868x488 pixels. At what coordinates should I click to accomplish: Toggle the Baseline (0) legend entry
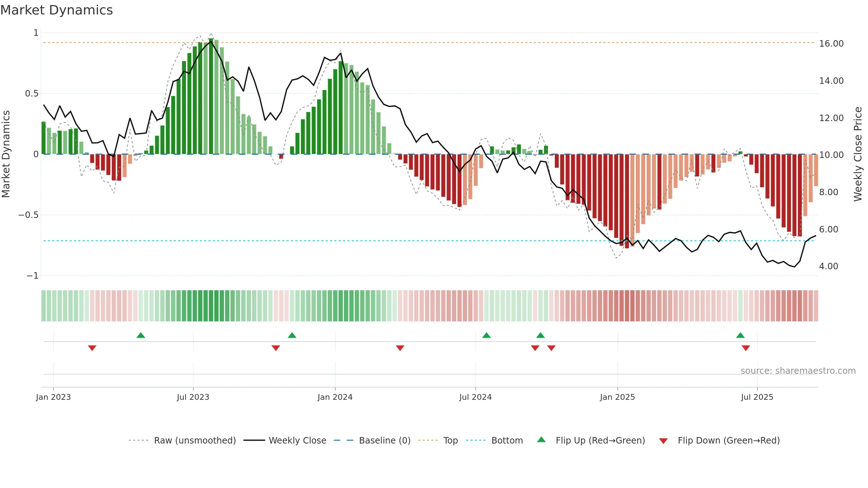(x=372, y=440)
